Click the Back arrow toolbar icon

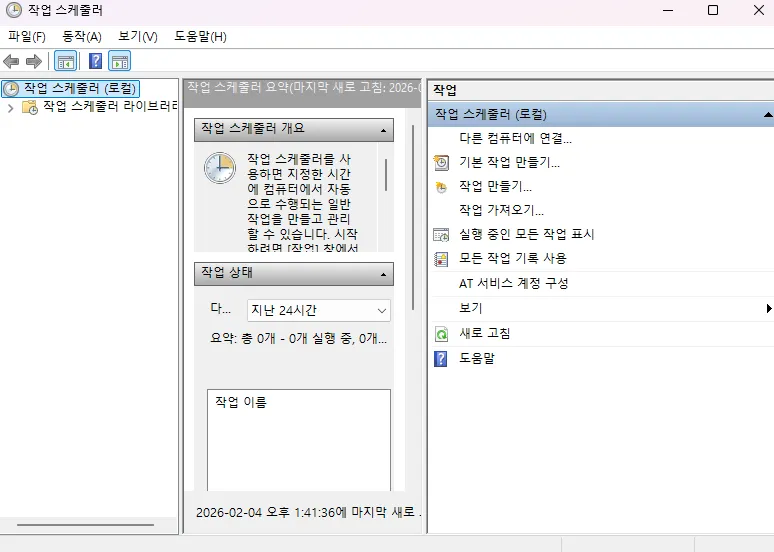pyautogui.click(x=11, y=62)
